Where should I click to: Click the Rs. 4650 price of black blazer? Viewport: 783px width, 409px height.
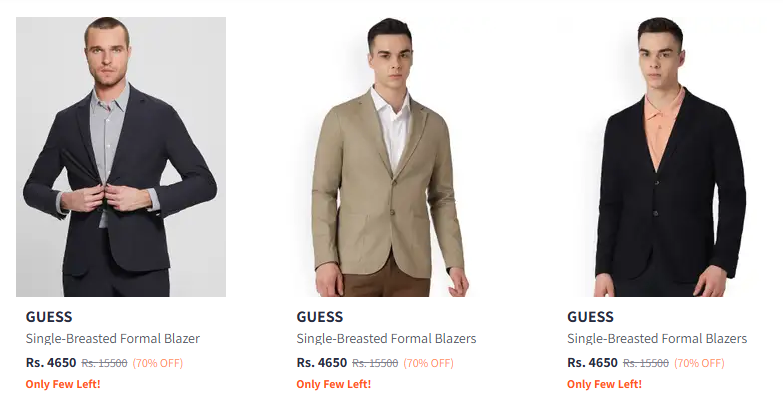tap(592, 363)
